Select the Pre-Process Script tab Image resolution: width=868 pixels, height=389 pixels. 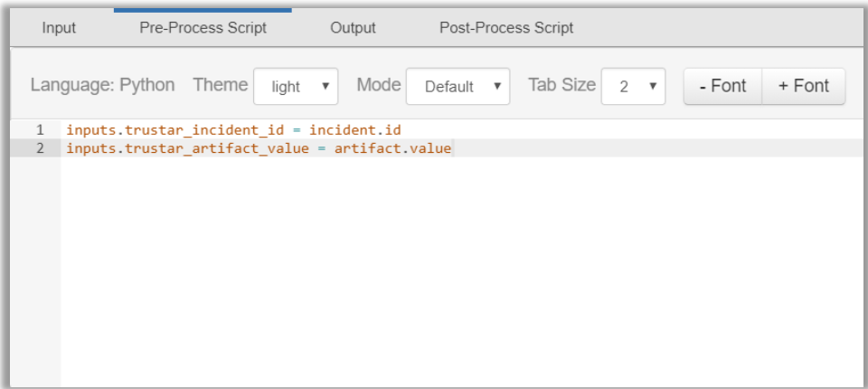[x=203, y=28]
